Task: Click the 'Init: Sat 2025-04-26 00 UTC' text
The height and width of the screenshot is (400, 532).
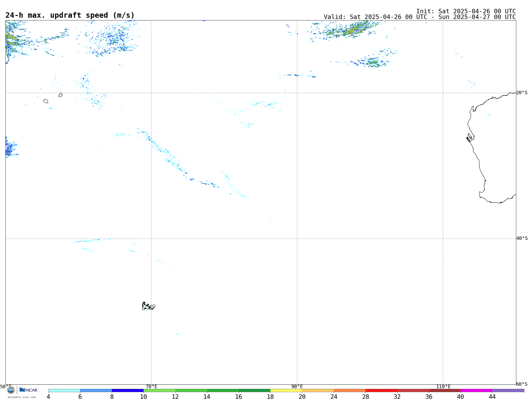Action: pos(466,11)
